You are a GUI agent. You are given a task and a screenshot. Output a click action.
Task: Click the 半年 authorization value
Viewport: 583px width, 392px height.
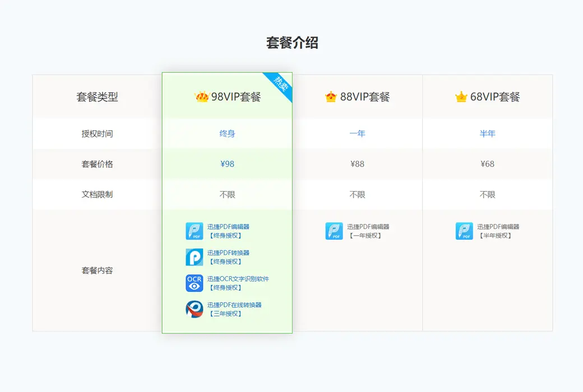pyautogui.click(x=488, y=134)
